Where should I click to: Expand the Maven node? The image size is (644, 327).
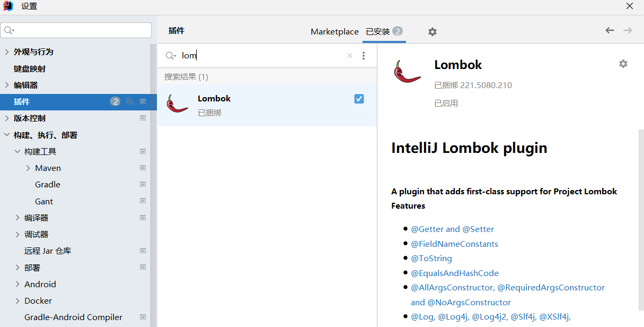coord(28,168)
